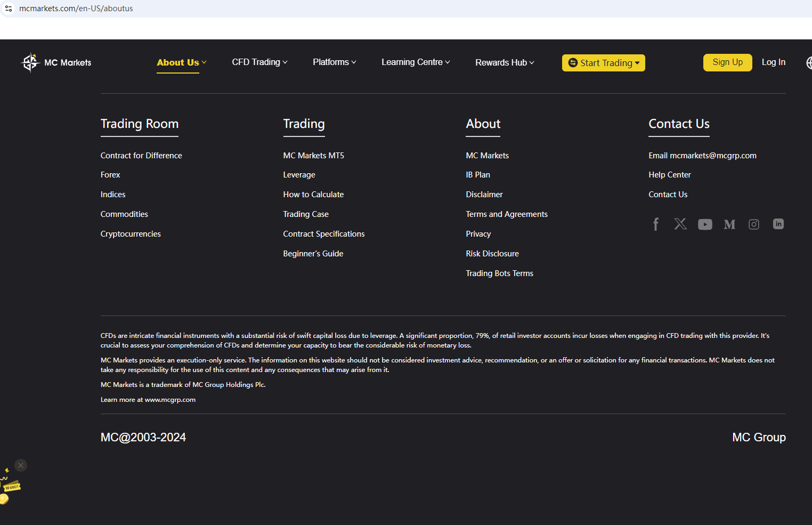The image size is (812, 525).
Task: Expand the CFD Trading dropdown
Action: click(259, 62)
